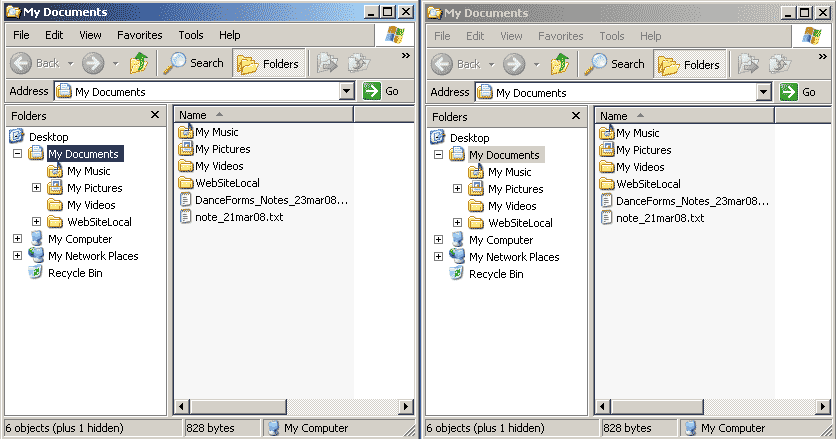Select note_21mar08.txt in the right window file list

659,217
